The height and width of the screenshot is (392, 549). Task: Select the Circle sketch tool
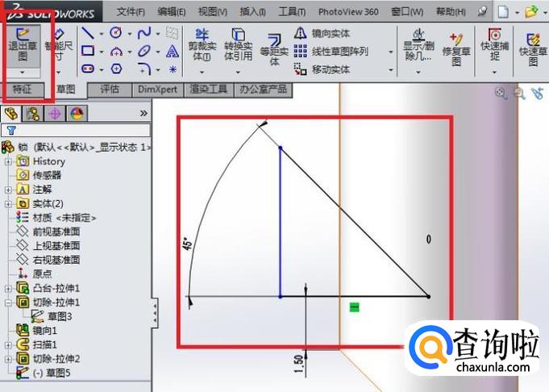coord(116,33)
